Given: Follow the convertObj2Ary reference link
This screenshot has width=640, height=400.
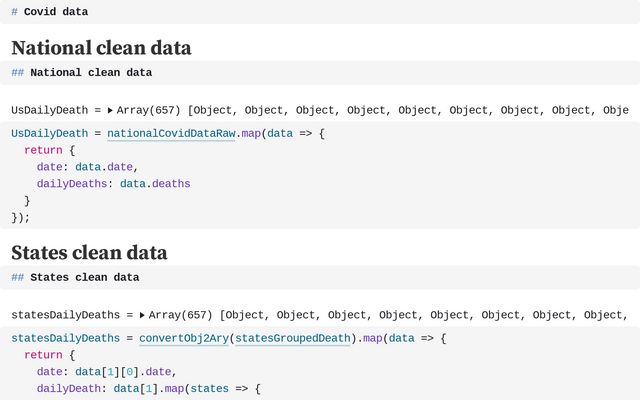Looking at the screenshot, I should coord(184,338).
